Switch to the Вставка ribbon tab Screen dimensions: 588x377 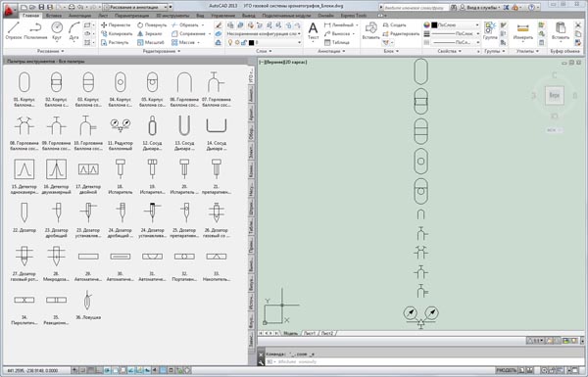[54, 16]
